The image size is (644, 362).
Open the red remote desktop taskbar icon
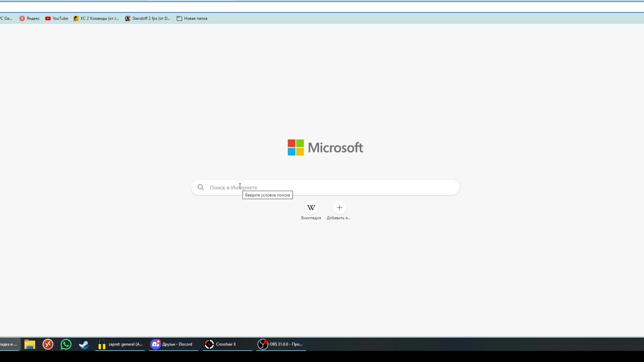[x=48, y=344]
